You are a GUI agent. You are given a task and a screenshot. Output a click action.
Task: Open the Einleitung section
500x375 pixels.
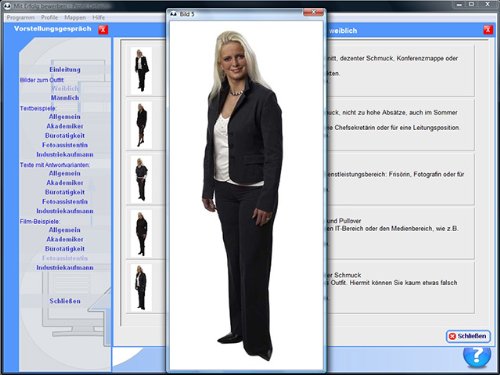(x=65, y=70)
